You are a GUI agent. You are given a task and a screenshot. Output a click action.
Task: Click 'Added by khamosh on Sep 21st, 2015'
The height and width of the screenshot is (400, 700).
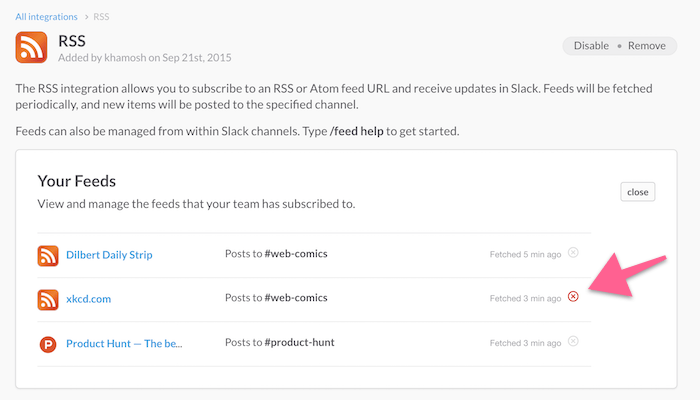click(145, 58)
